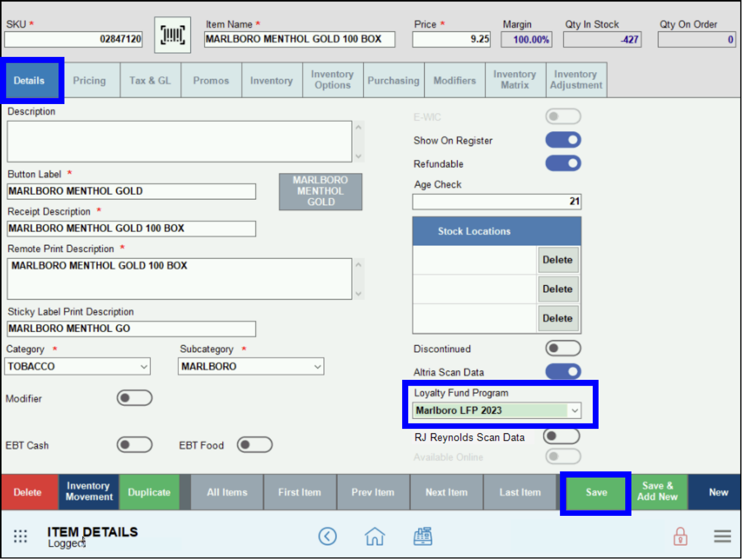743x560 pixels.
Task: Click the Sticky Label Print Description field
Action: point(131,329)
